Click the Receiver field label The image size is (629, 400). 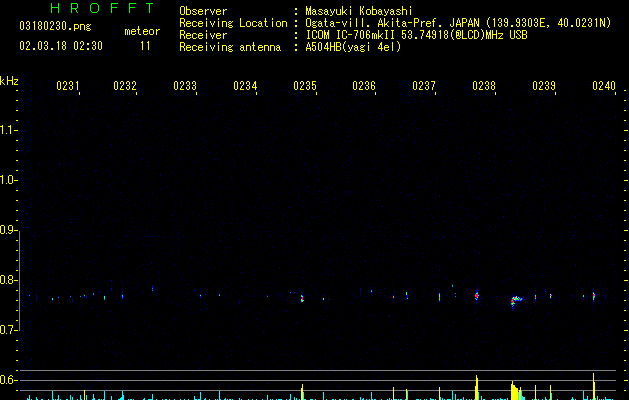click(203, 35)
